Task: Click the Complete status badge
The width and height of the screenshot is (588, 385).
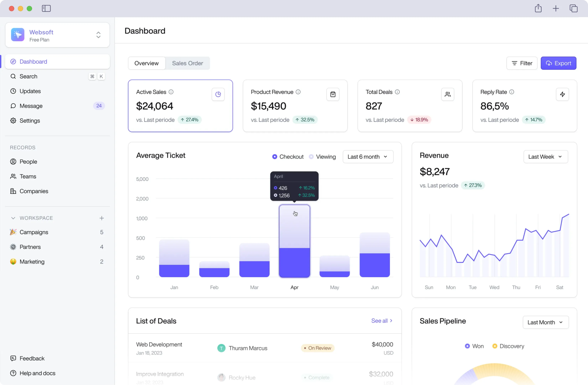Action: pyautogui.click(x=317, y=378)
